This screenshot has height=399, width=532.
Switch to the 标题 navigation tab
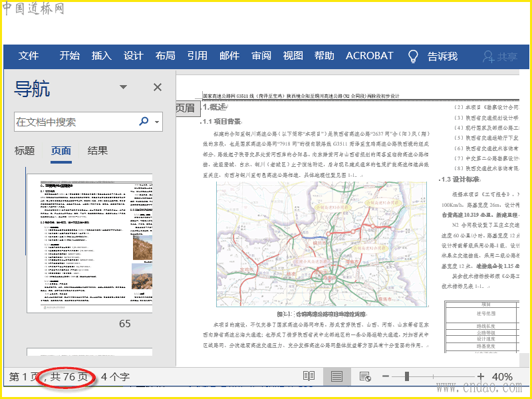point(25,151)
